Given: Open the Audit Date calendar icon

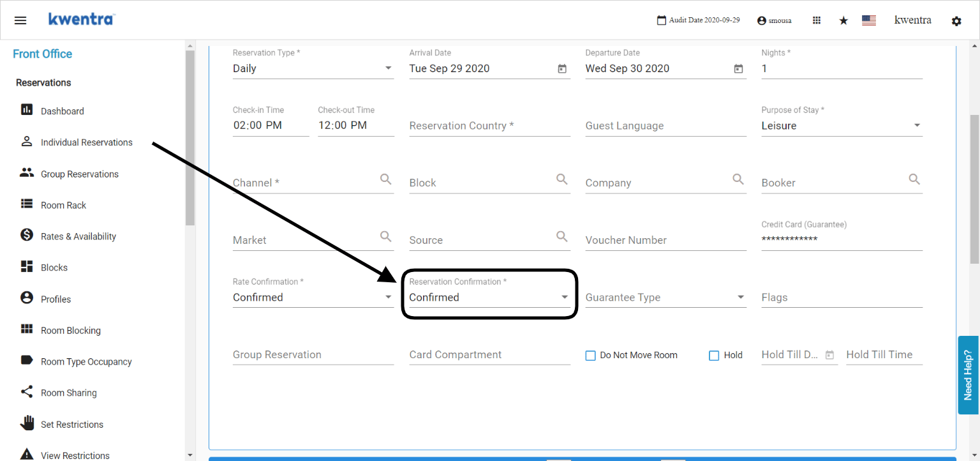Looking at the screenshot, I should 662,20.
